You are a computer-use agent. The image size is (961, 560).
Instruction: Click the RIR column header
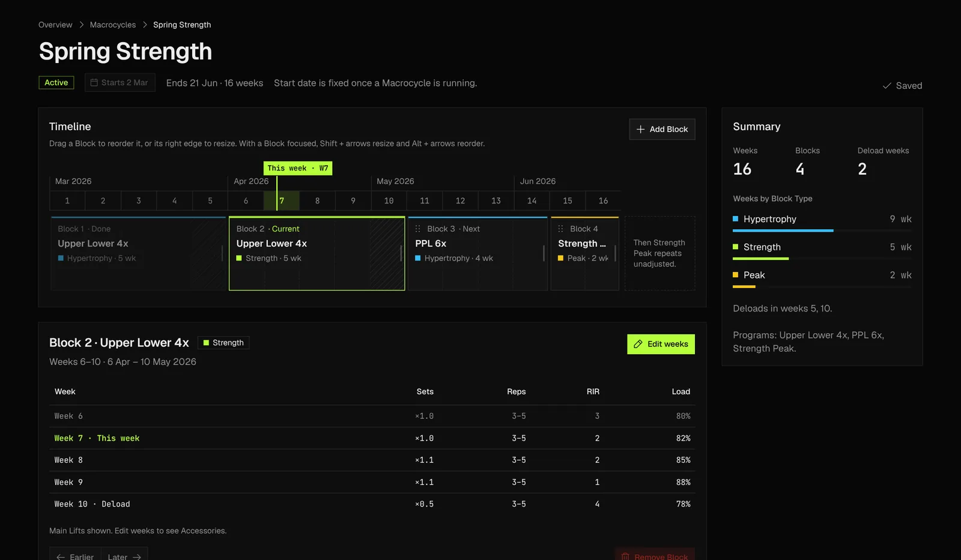593,391
